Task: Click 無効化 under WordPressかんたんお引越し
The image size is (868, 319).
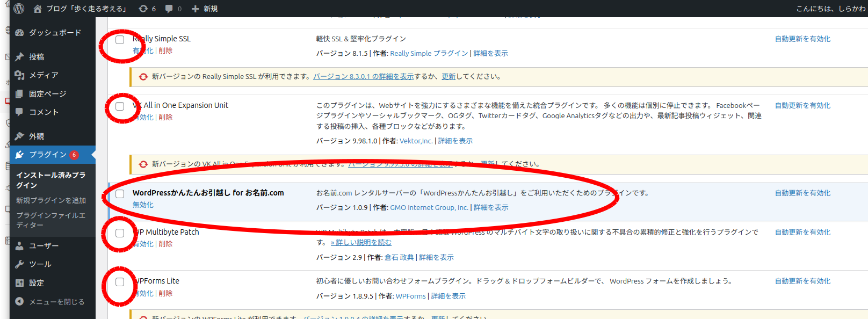Action: pyautogui.click(x=143, y=205)
